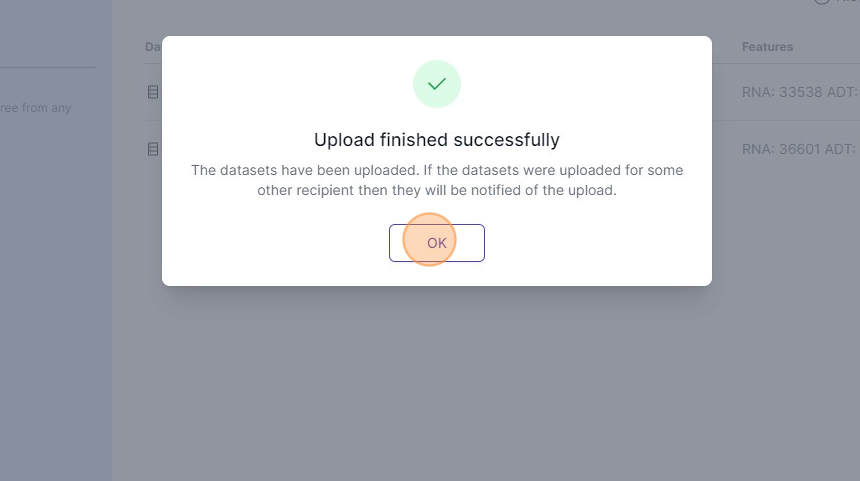
Task: Click the empty dialog area right of OK
Action: click(x=600, y=243)
